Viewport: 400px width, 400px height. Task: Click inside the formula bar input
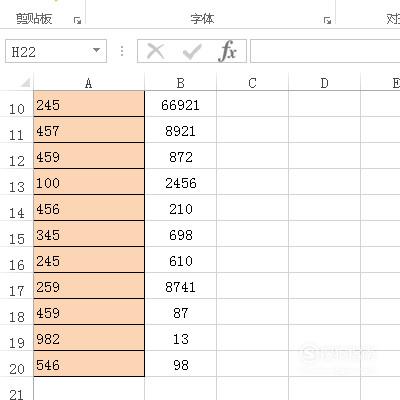tap(325, 51)
